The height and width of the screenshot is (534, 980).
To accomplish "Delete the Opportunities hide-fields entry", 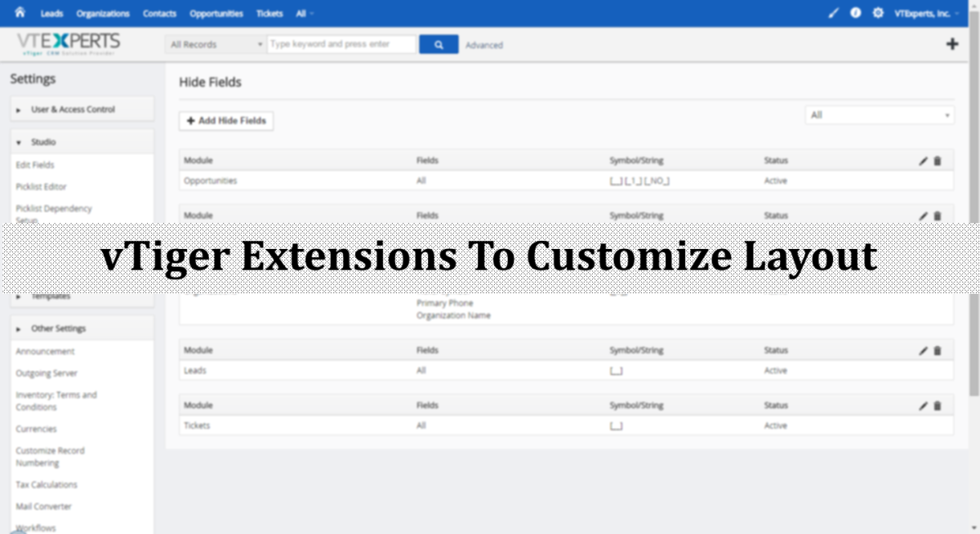I will tap(938, 161).
